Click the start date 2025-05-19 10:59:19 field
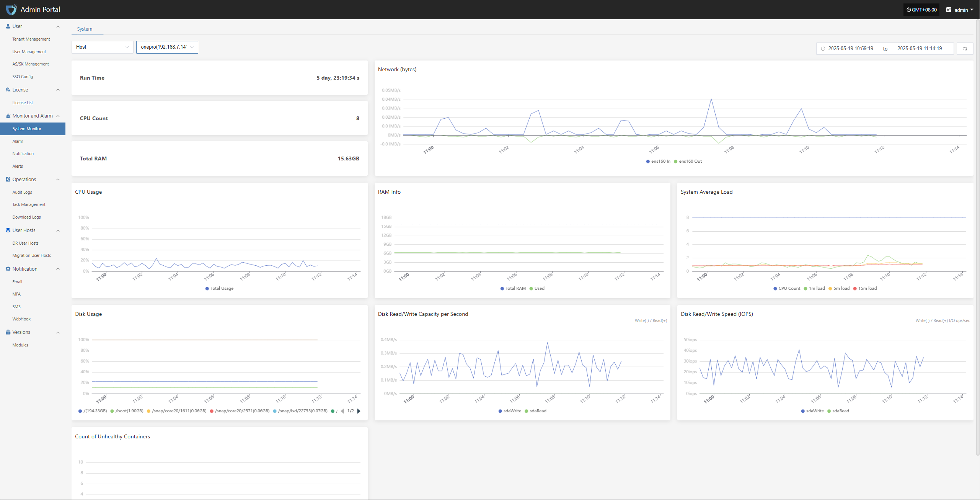Viewport: 980px width, 500px height. point(851,49)
